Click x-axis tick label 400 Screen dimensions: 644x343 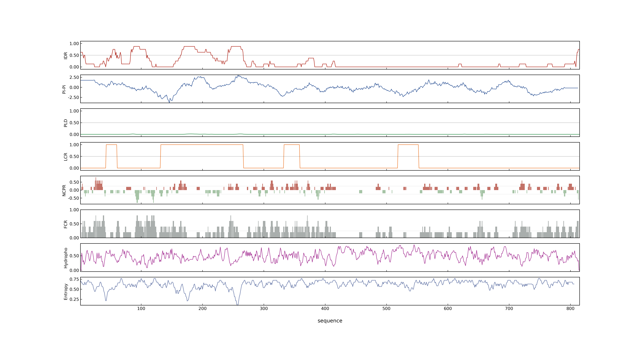point(325,309)
